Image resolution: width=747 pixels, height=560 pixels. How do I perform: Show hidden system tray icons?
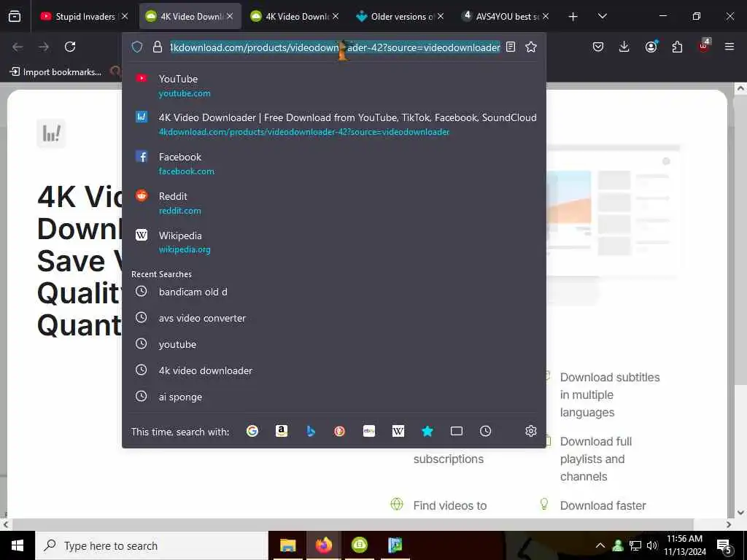coord(600,545)
